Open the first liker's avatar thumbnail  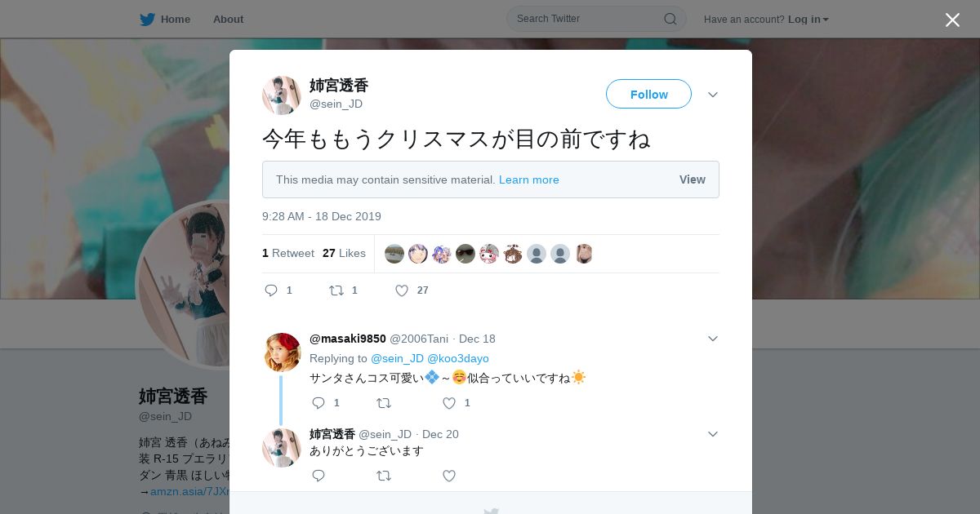[394, 254]
